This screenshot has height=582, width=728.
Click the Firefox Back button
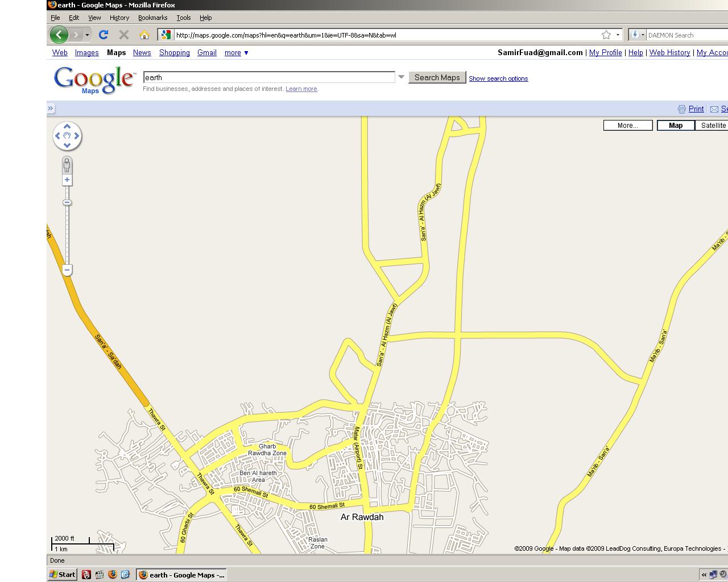click(59, 35)
